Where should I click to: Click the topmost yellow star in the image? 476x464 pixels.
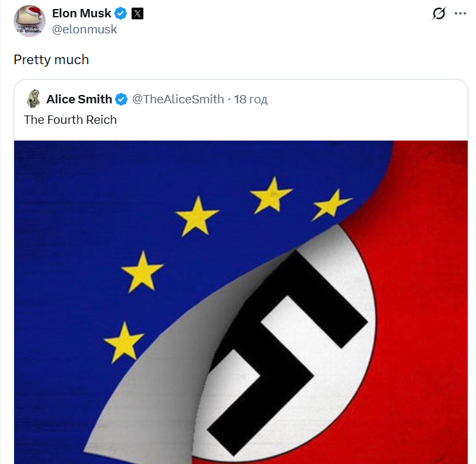(270, 194)
